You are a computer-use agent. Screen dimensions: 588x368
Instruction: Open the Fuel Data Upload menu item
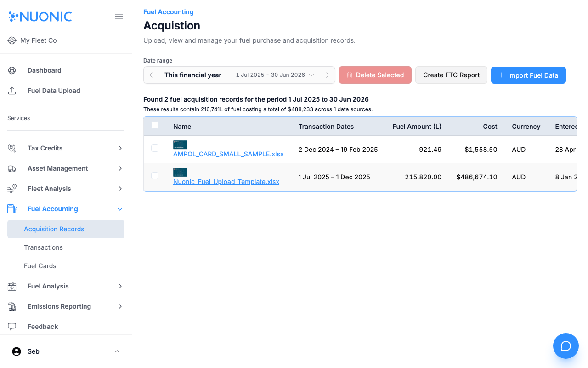coord(66,91)
